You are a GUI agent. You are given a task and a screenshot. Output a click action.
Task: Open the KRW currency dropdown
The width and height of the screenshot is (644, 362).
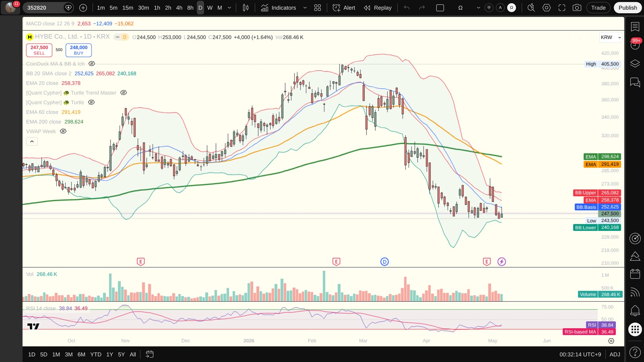tap(611, 37)
